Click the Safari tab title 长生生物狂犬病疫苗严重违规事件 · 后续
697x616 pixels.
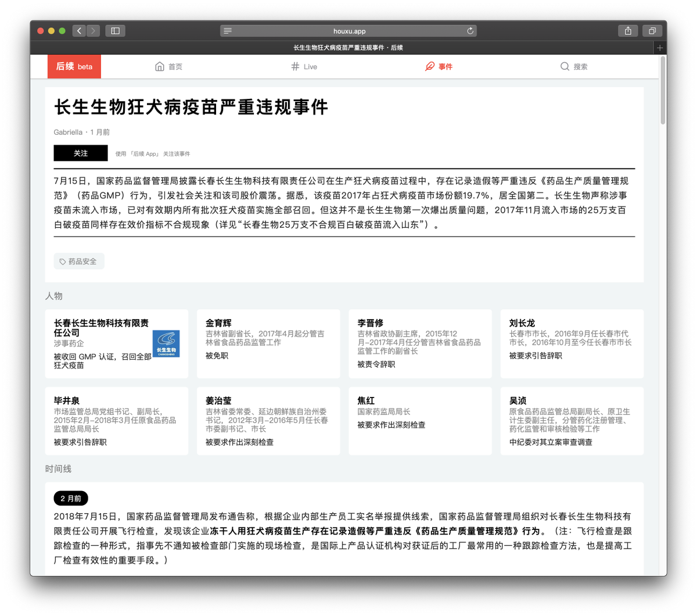[348, 48]
